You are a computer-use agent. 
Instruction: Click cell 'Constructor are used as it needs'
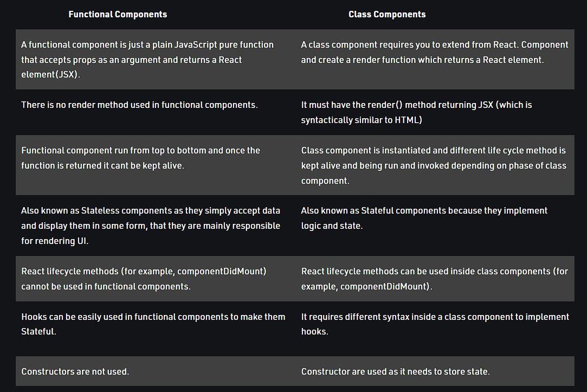coord(435,371)
